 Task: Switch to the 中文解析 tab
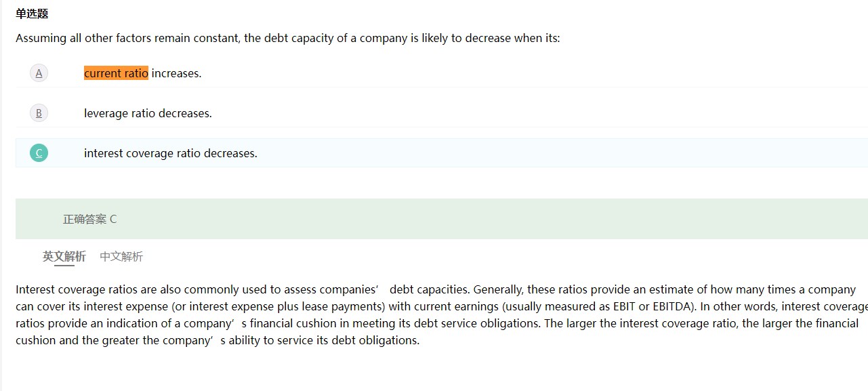point(121,256)
